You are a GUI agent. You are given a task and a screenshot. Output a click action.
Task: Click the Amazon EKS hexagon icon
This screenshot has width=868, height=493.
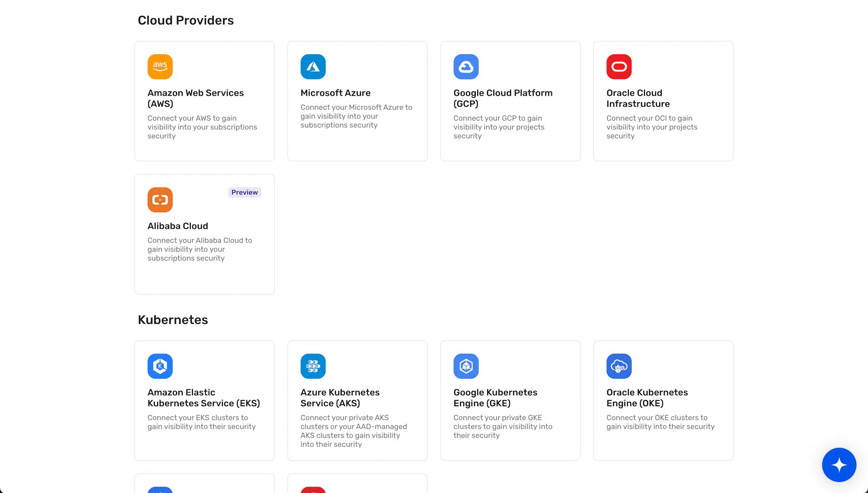pos(160,366)
